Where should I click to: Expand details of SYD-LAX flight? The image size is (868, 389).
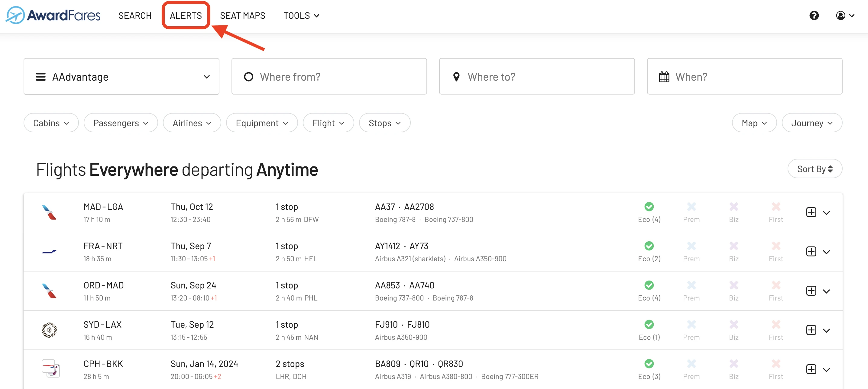pos(826,331)
